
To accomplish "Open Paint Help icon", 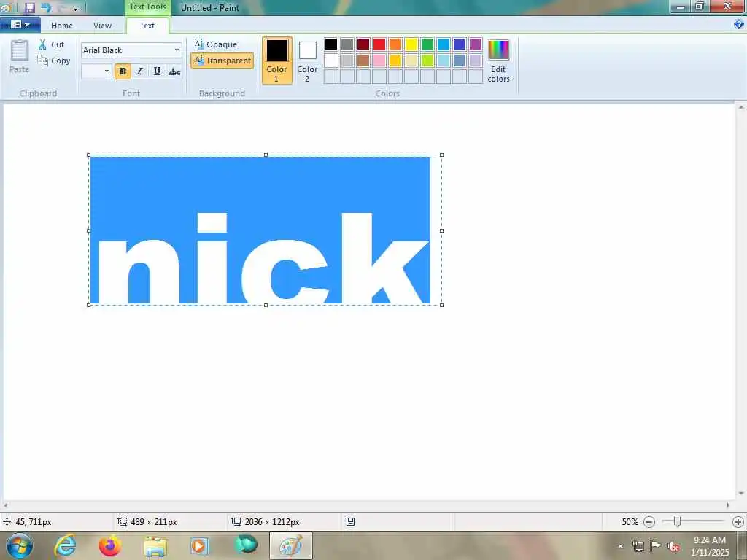I will [x=739, y=25].
